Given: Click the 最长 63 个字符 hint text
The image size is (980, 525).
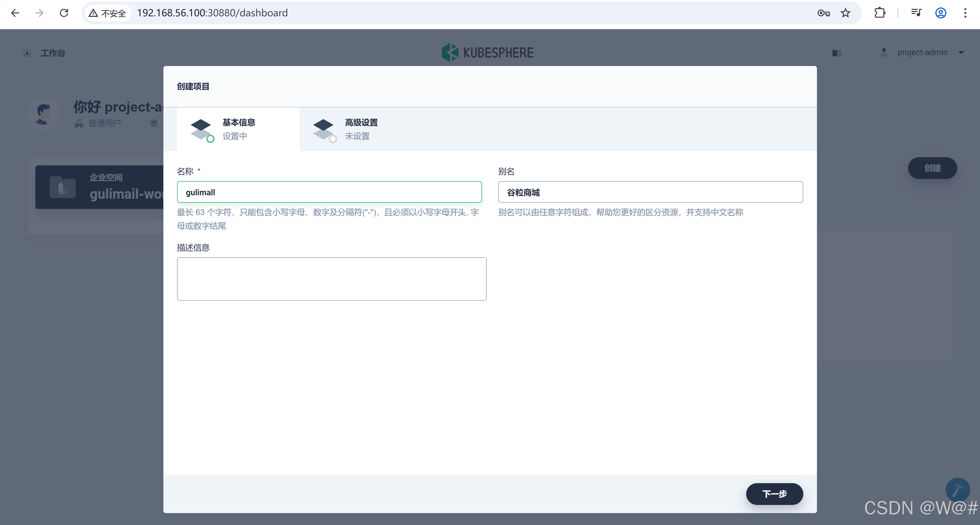Looking at the screenshot, I should click(327, 219).
